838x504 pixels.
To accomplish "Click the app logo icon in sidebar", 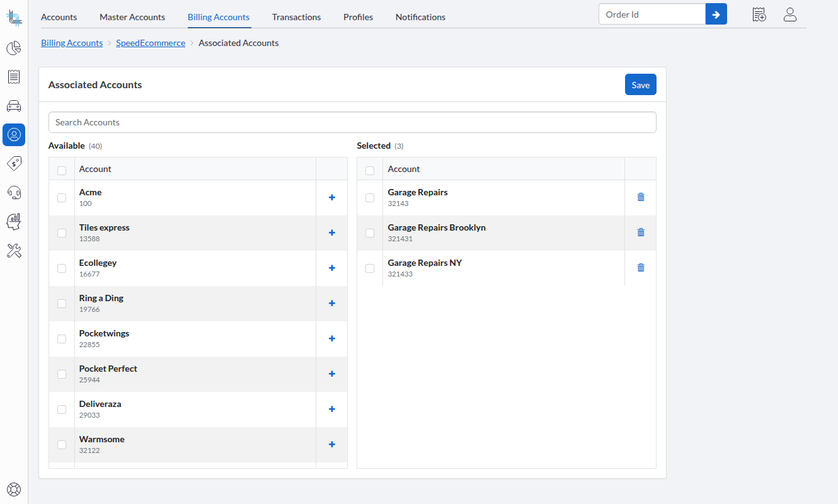I will pyautogui.click(x=14, y=18).
